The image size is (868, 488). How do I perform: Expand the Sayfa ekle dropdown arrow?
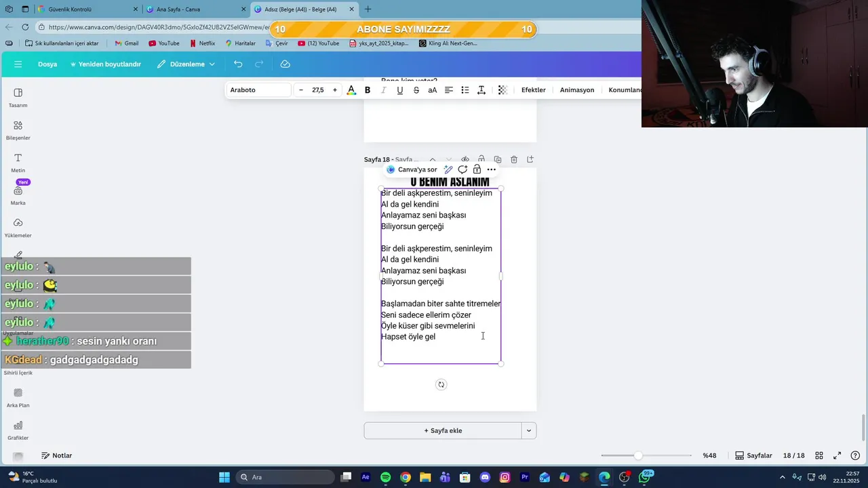coord(529,430)
